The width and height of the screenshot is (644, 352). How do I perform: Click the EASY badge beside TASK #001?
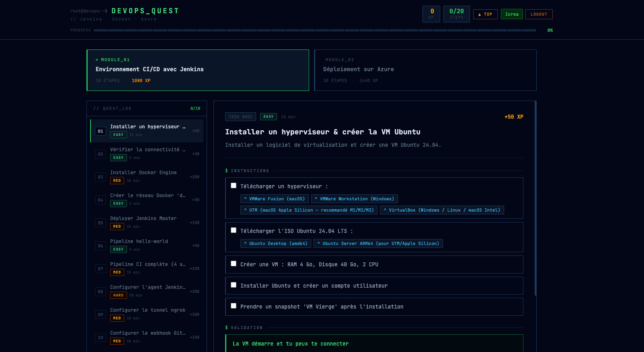point(269,117)
